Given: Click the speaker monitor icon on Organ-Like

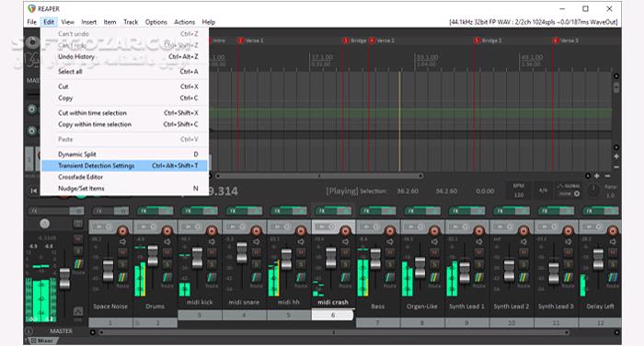Looking at the screenshot, I should tap(434, 242).
